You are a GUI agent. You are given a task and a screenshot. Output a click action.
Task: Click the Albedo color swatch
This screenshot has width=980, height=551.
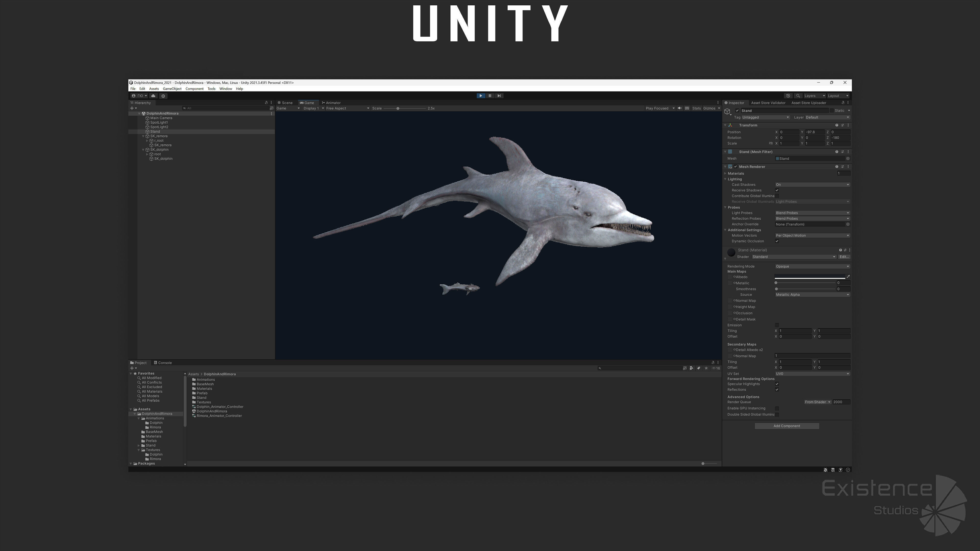810,277
